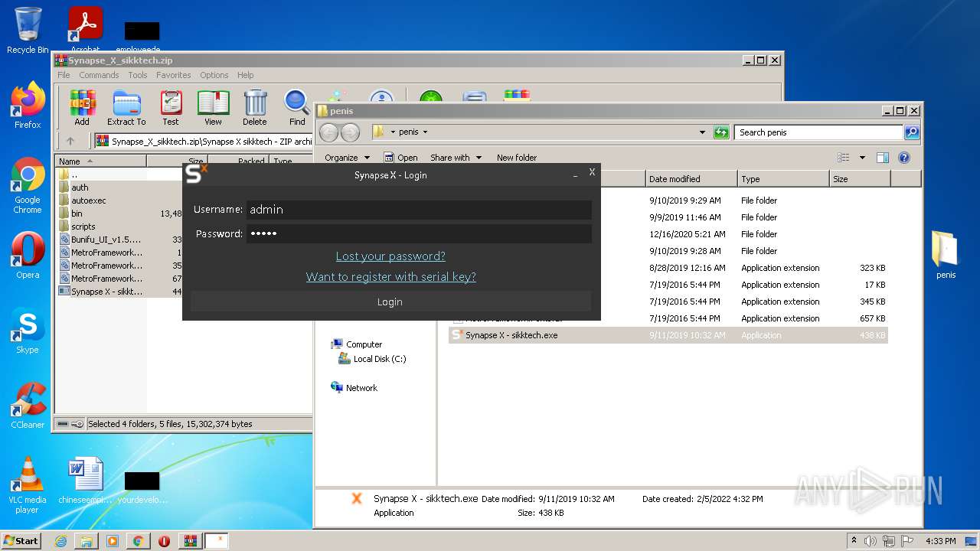This screenshot has height=551, width=980.
Task: Select the auth folder in WinRAR list
Action: point(80,187)
